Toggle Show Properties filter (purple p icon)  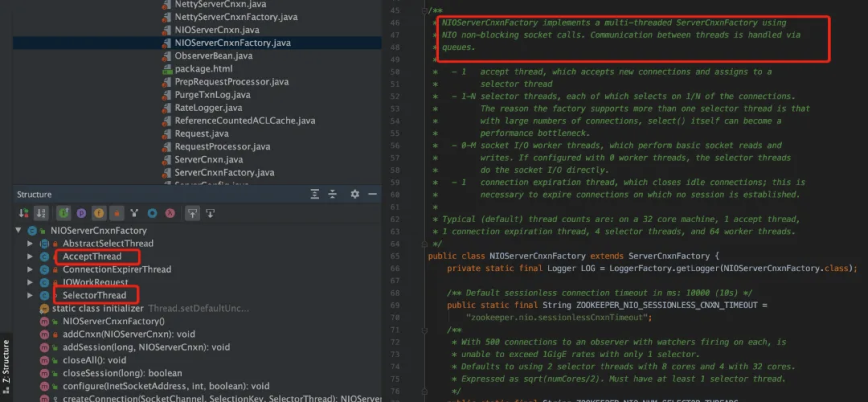point(81,212)
